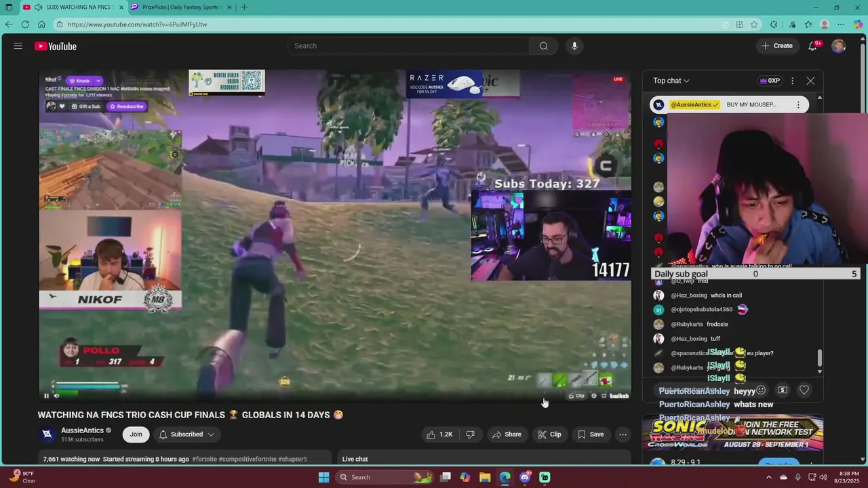Start voice search with the microphone
Viewport: 868px width, 488px height.
tap(574, 46)
